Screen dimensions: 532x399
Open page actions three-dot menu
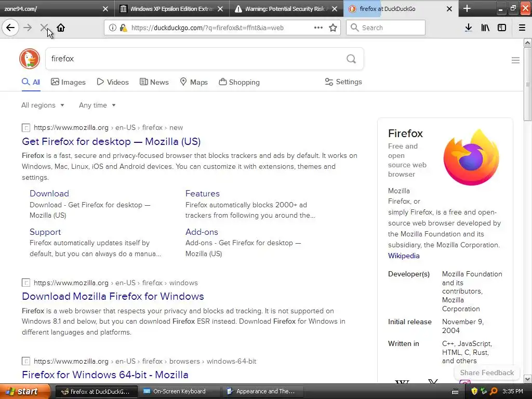(x=318, y=28)
